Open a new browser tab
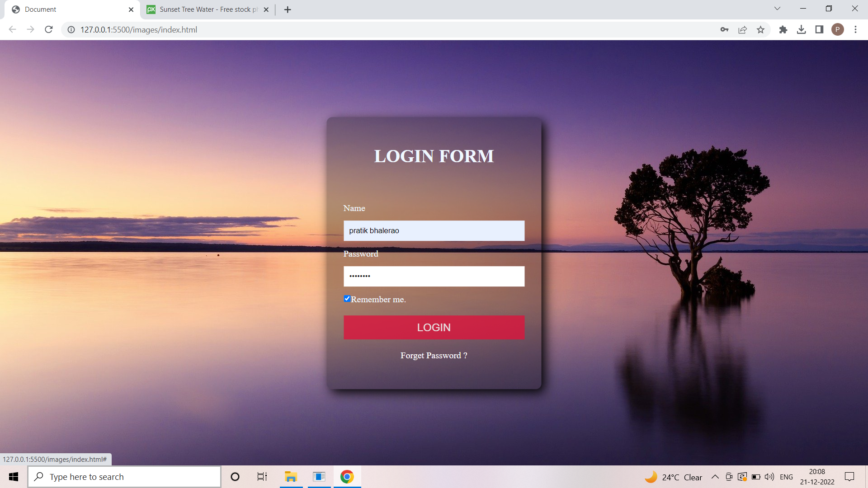 (288, 9)
